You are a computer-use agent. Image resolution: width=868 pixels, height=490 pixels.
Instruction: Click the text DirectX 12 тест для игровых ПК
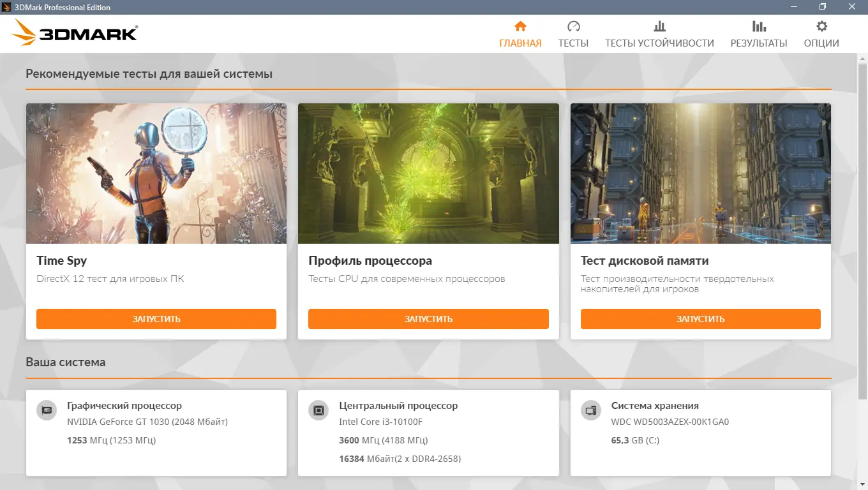[x=110, y=279]
